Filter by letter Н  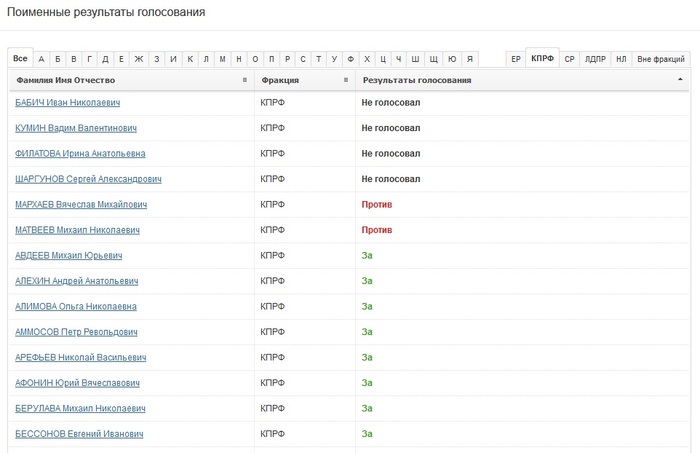click(x=239, y=59)
